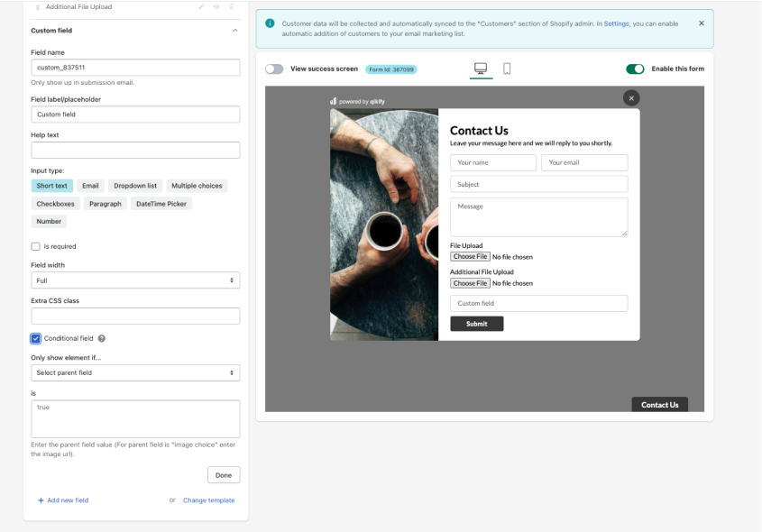Click Change template link
Viewport: 762px width, 532px height.
click(209, 500)
